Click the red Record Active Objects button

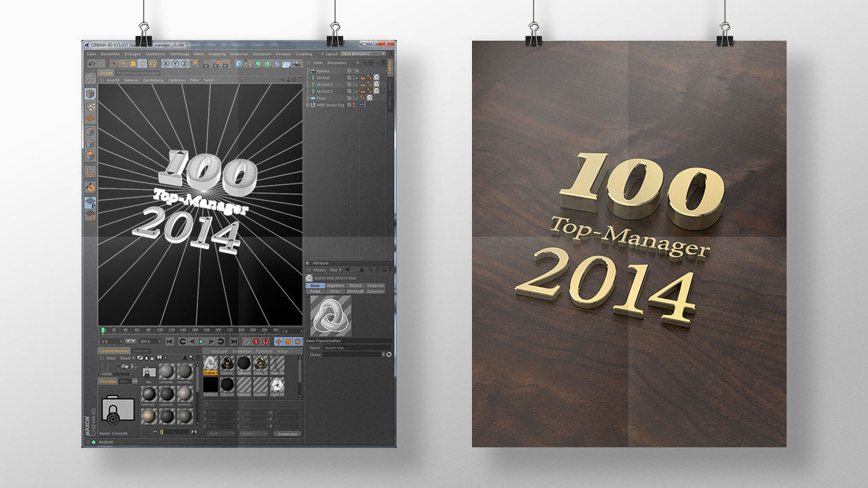pos(256,342)
